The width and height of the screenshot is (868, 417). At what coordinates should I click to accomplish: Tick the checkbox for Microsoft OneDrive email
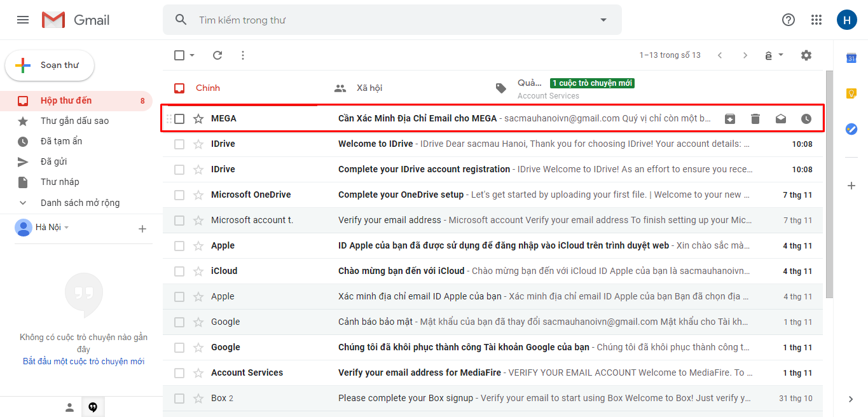[179, 195]
